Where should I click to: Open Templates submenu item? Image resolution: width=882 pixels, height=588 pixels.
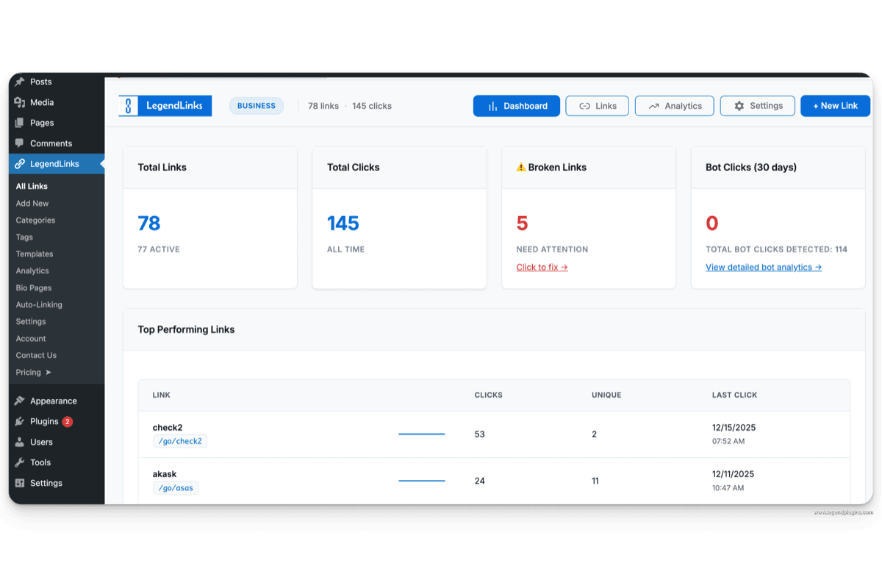[x=35, y=254]
